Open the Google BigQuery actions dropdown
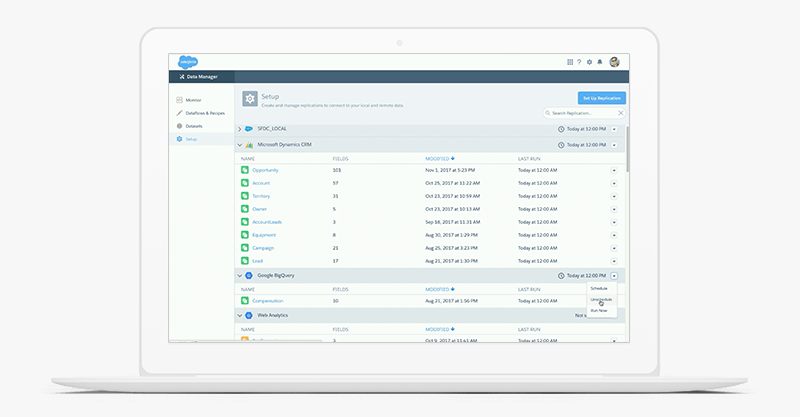The image size is (800, 417). click(614, 276)
